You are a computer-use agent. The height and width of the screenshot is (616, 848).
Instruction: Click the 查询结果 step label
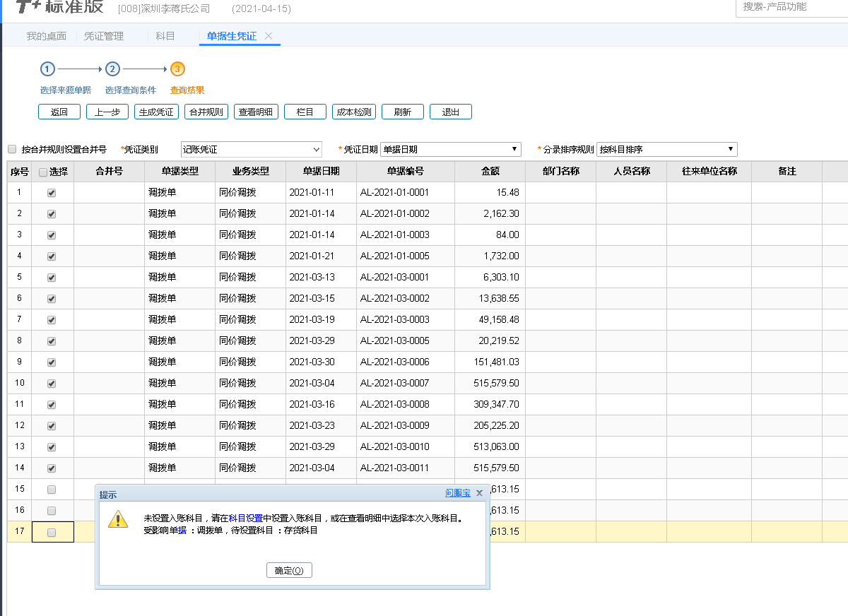pyautogui.click(x=187, y=90)
